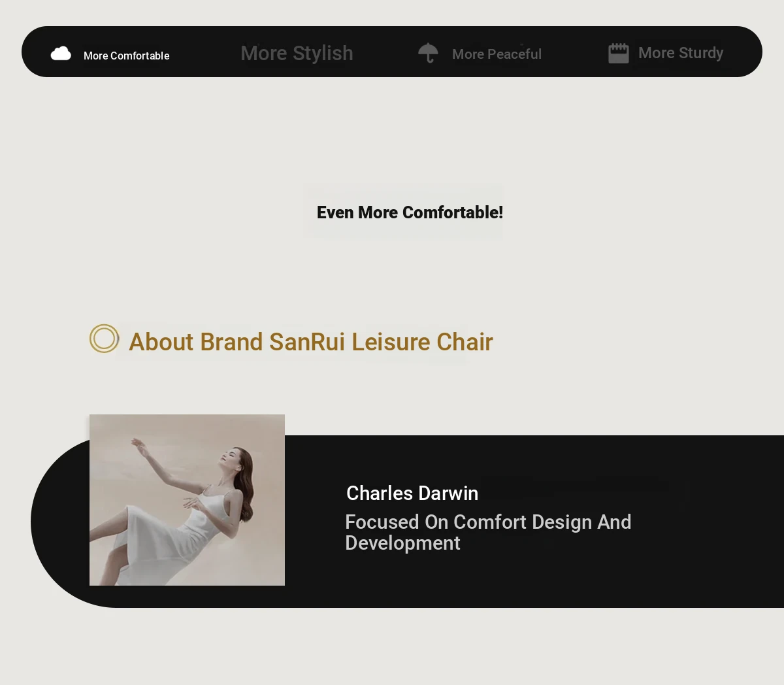
Task: Click the word "Development" in banner tagline
Action: (402, 543)
